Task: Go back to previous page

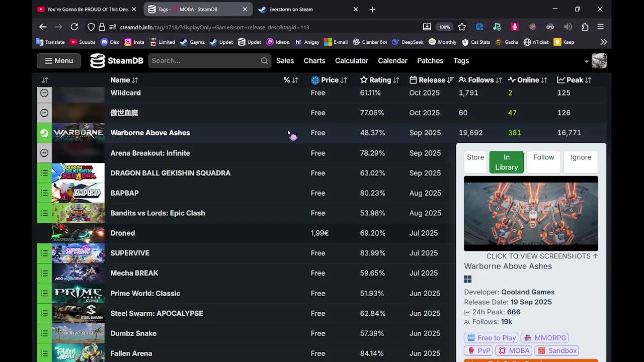Action: pyautogui.click(x=43, y=27)
